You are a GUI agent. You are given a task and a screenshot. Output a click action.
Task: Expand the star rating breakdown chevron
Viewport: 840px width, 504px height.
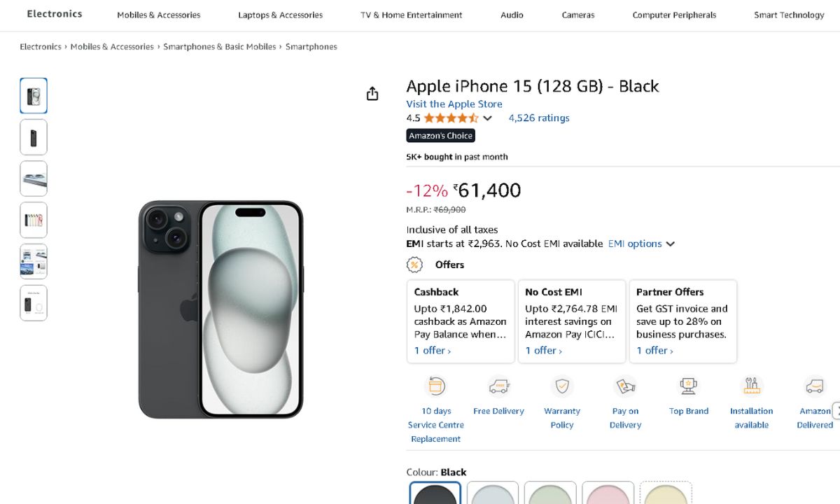488,118
